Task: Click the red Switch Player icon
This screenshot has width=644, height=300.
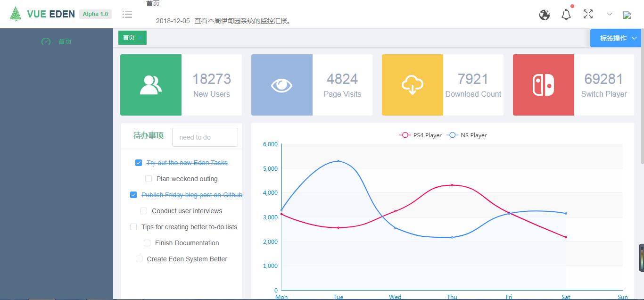Action: click(544, 85)
